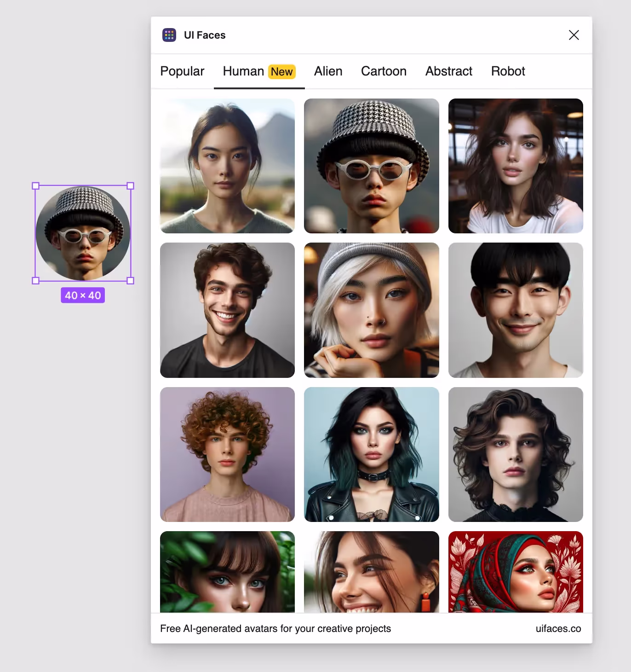Click the circular avatar on the canvas
631x672 pixels.
tap(83, 233)
